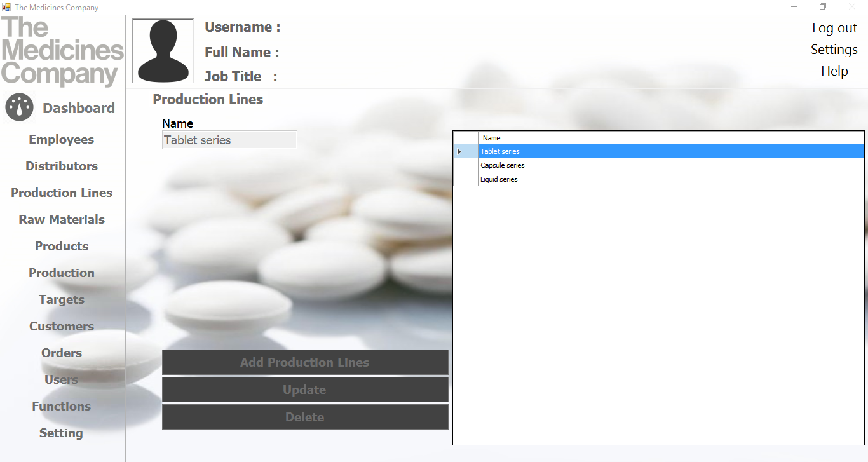Image resolution: width=868 pixels, height=462 pixels.
Task: Click the row selector arrow for Tablet series
Action: (x=466, y=151)
